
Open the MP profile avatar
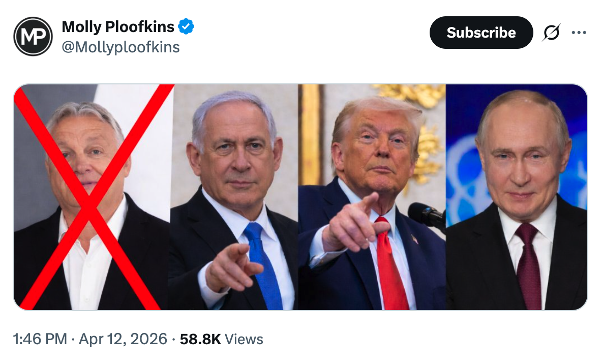tap(33, 36)
